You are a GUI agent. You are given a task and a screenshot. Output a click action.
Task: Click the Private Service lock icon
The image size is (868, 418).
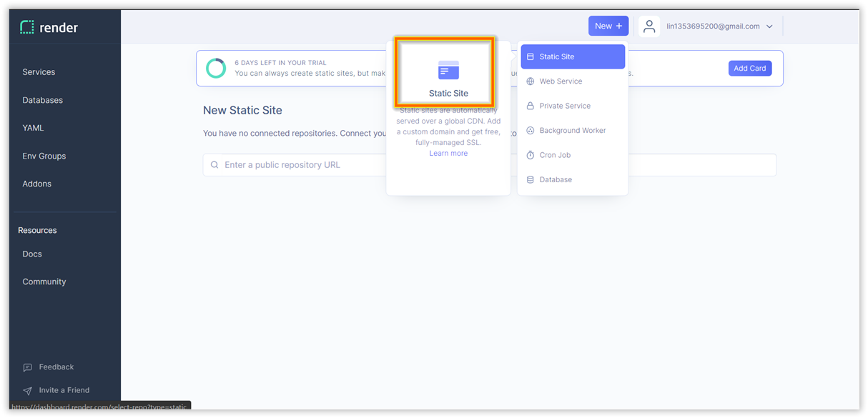531,106
